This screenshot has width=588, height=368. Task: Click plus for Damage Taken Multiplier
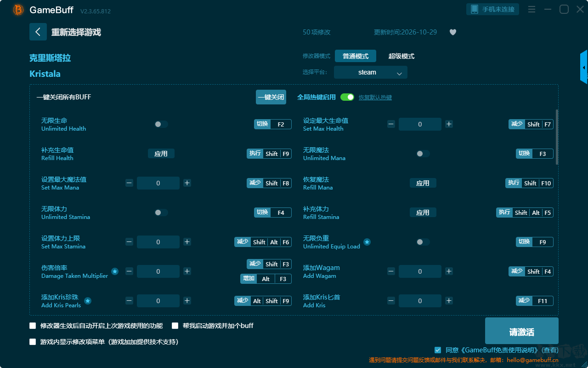pyautogui.click(x=187, y=271)
